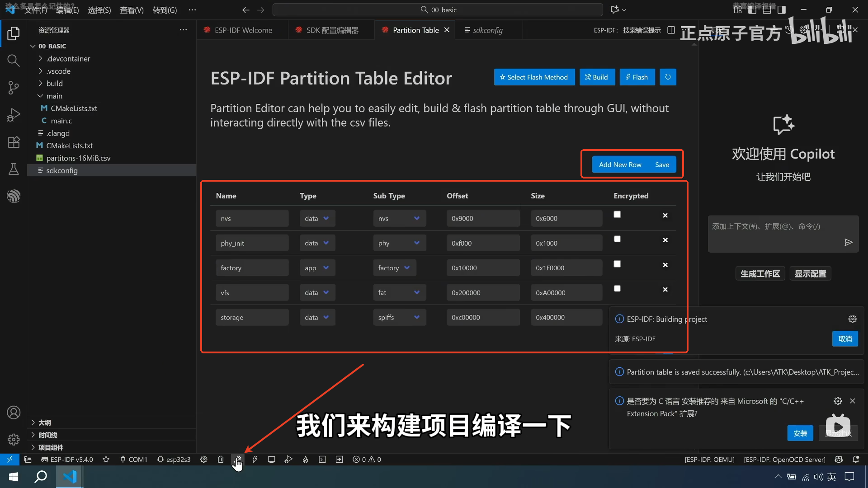Toggle Encrypted checkbox for nvs row

pos(617,215)
